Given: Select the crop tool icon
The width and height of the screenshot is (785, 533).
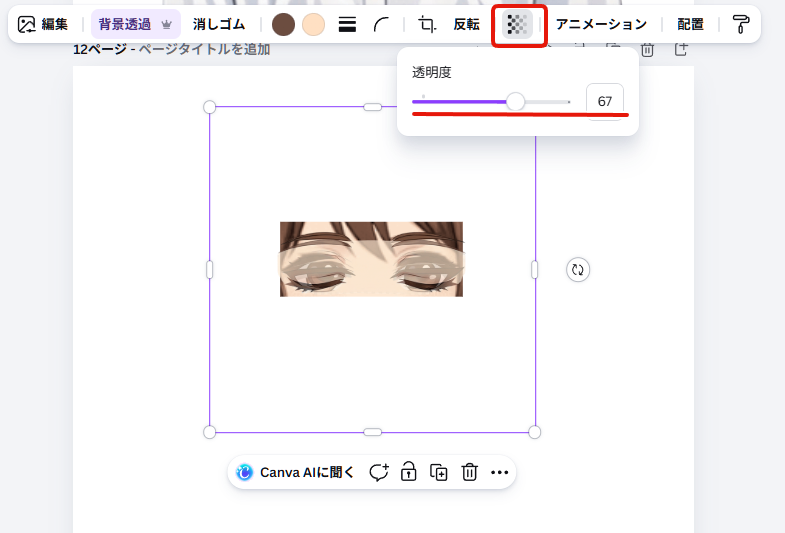Looking at the screenshot, I should coord(427,24).
